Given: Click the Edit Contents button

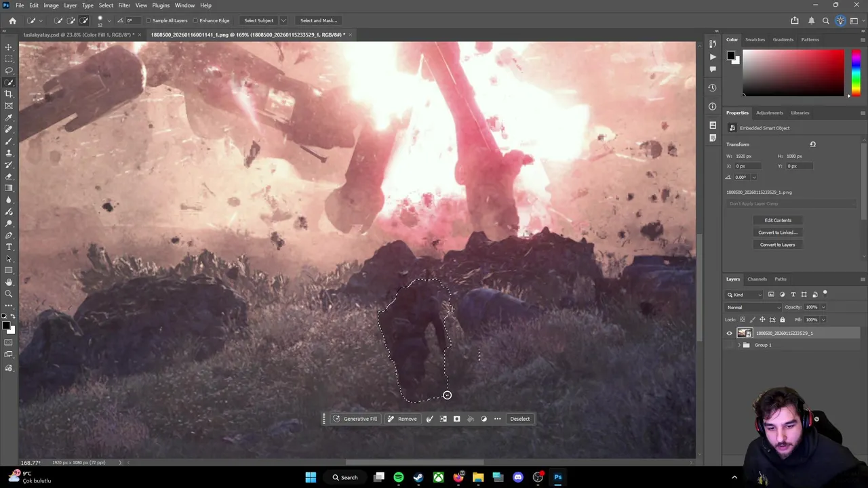Looking at the screenshot, I should click(778, 220).
